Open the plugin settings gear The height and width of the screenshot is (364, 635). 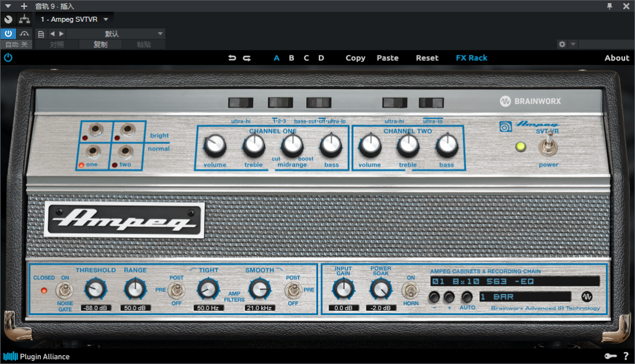[562, 44]
